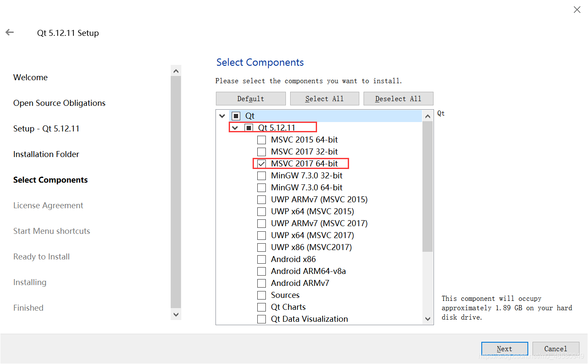Select the Android ARM64-v8a row label
The width and height of the screenshot is (588, 364).
(308, 271)
